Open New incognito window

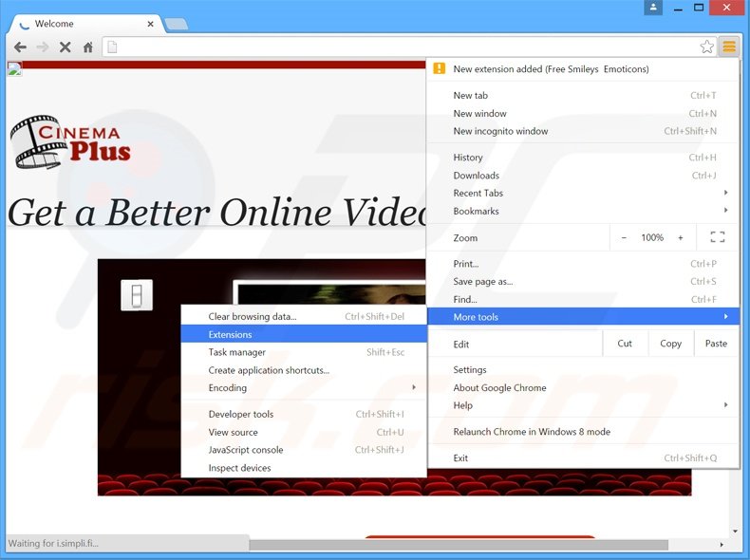583,131
